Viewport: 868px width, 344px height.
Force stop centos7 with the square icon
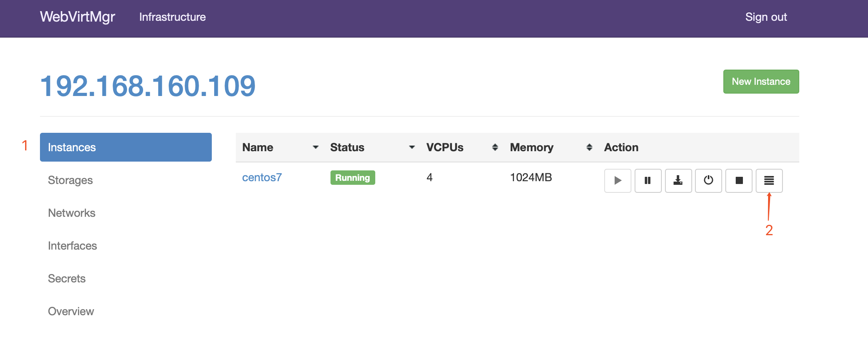click(739, 180)
